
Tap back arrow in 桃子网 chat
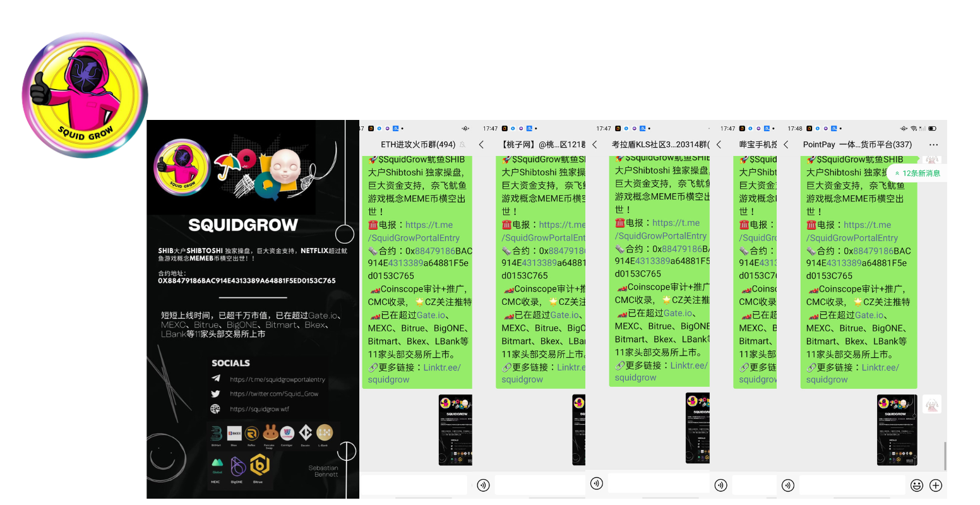tap(481, 145)
